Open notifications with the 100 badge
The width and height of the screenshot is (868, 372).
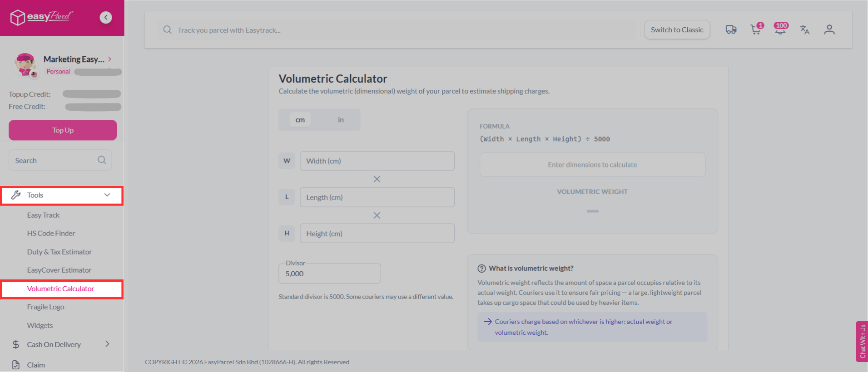tap(781, 29)
